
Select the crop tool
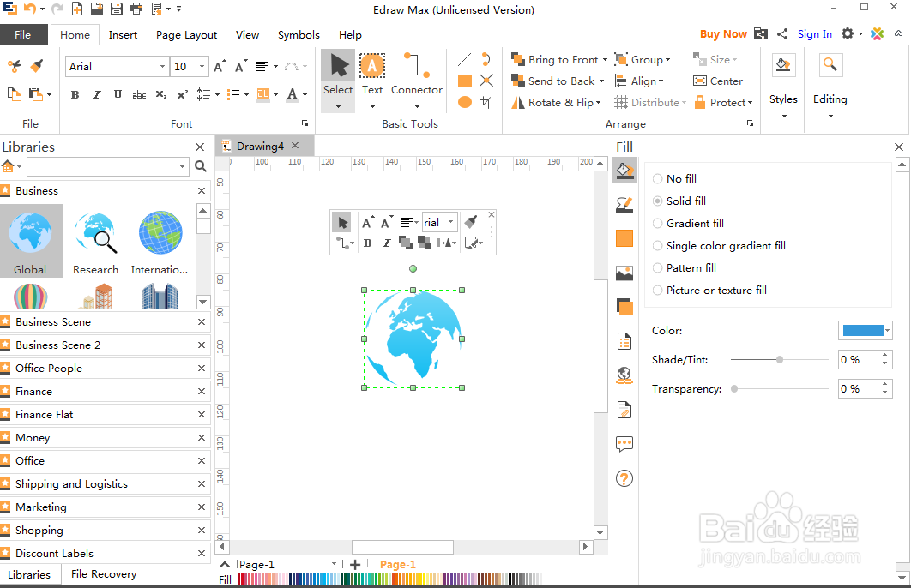(486, 102)
